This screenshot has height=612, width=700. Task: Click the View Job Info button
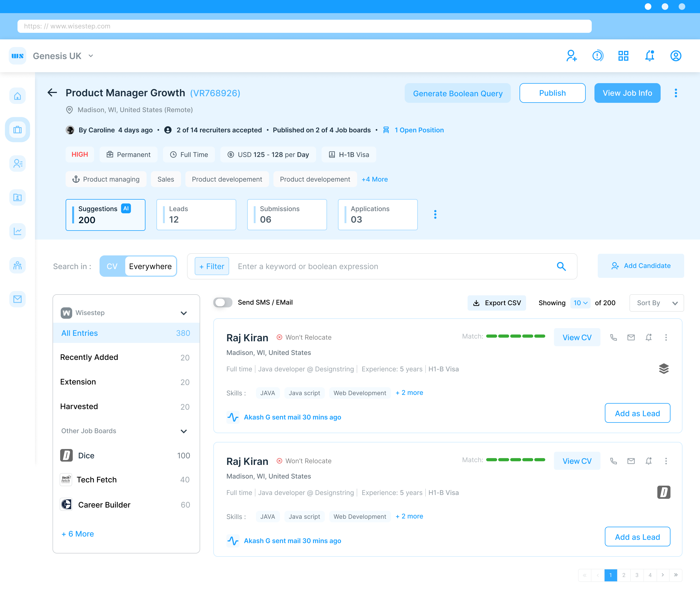(x=627, y=93)
